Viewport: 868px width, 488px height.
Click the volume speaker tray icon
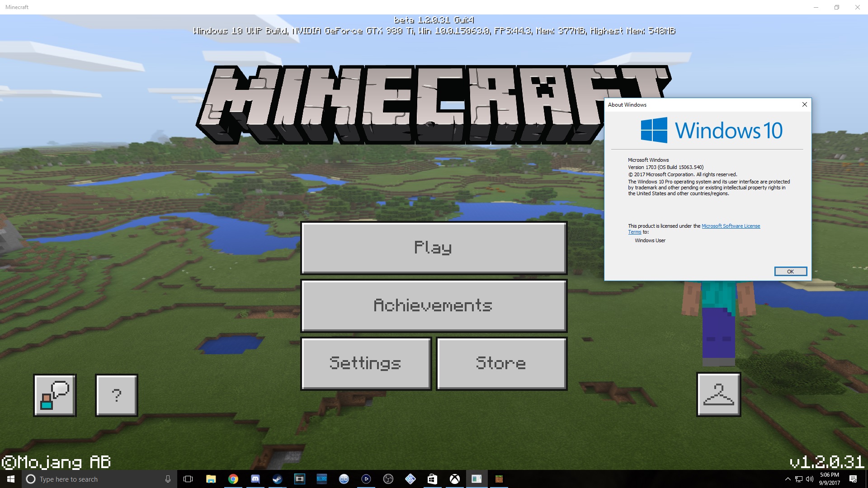click(810, 479)
